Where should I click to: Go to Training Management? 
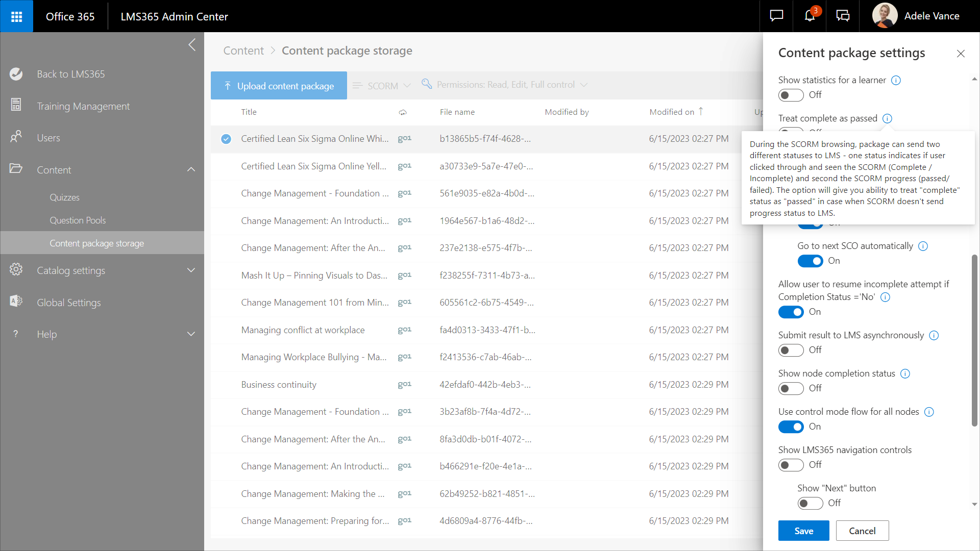pyautogui.click(x=83, y=106)
